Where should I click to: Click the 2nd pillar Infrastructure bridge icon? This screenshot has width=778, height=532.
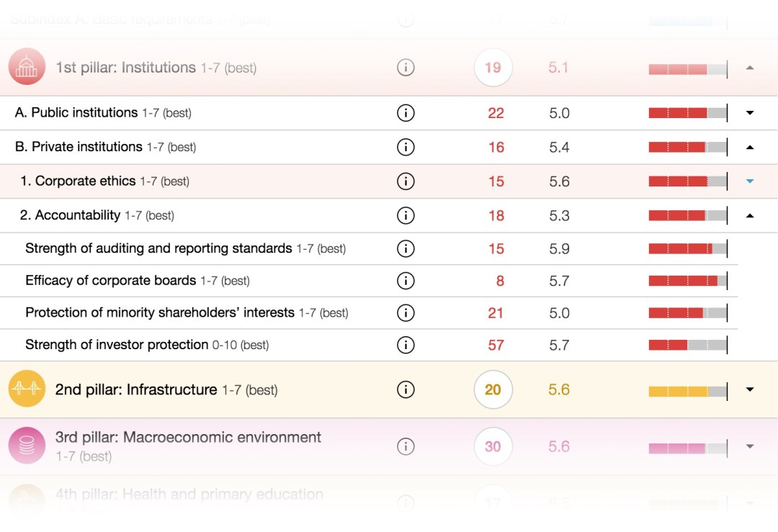pyautogui.click(x=27, y=389)
